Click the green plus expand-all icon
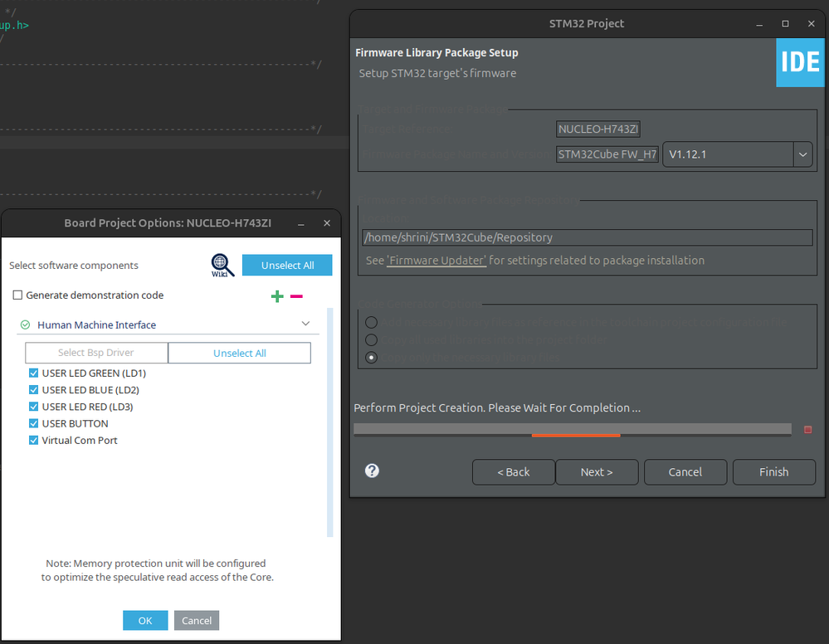The width and height of the screenshot is (829, 644). coord(277,296)
